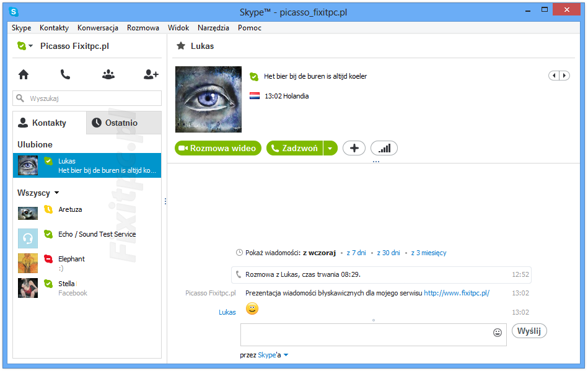Click the Picasso Fixitpc.pl profile name
This screenshot has height=371, width=588.
coord(74,46)
